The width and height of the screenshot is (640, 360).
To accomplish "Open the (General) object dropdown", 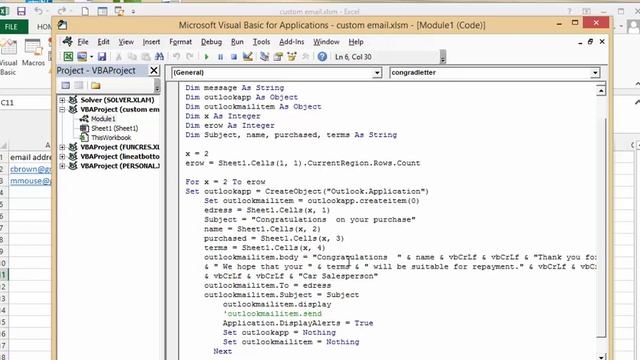I will (x=377, y=73).
